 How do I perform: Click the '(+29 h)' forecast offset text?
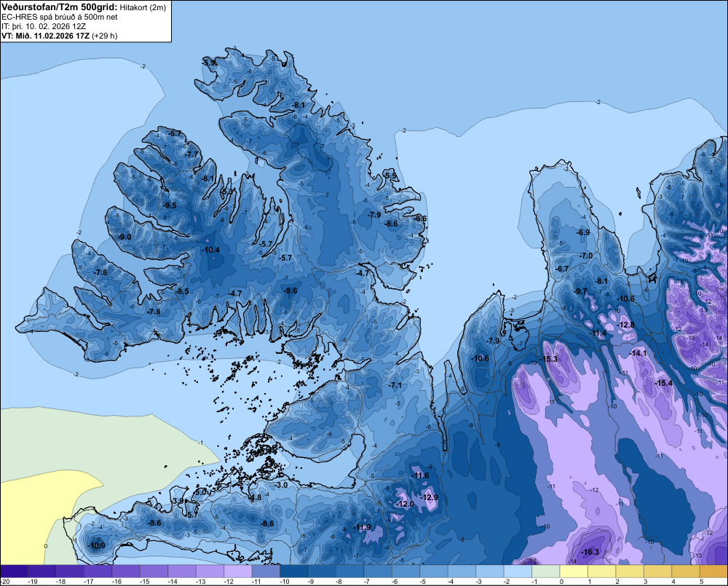(104, 36)
